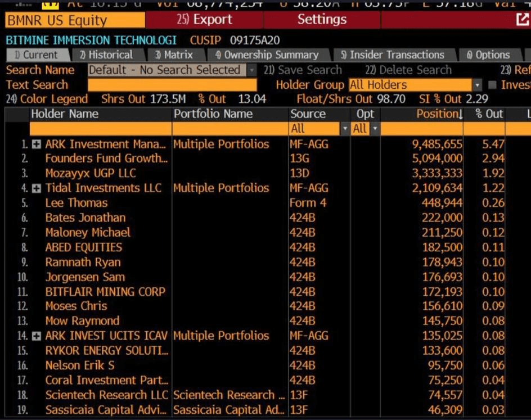
Task: Select holder Coral Investment Part...
Action: [107, 381]
